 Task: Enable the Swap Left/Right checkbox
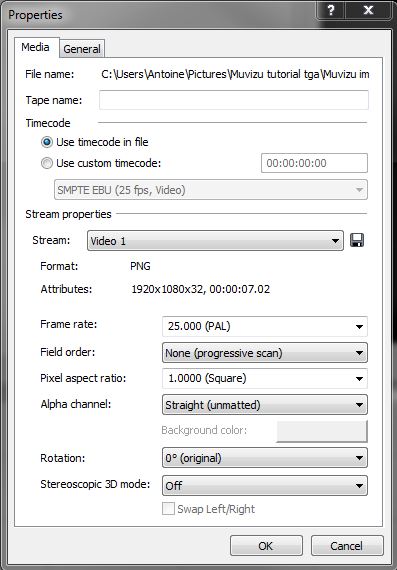[x=168, y=509]
